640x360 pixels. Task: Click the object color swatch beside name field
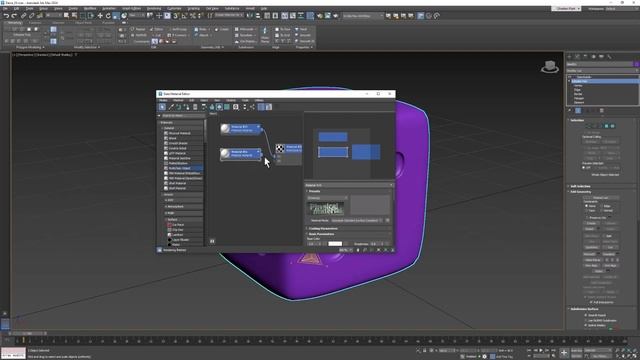point(636,64)
